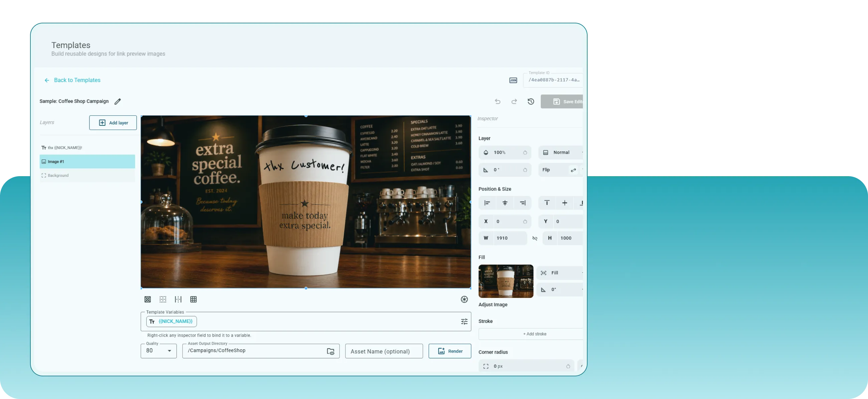Click the Asset Output Directory field
The height and width of the screenshot is (399, 868).
(x=261, y=351)
